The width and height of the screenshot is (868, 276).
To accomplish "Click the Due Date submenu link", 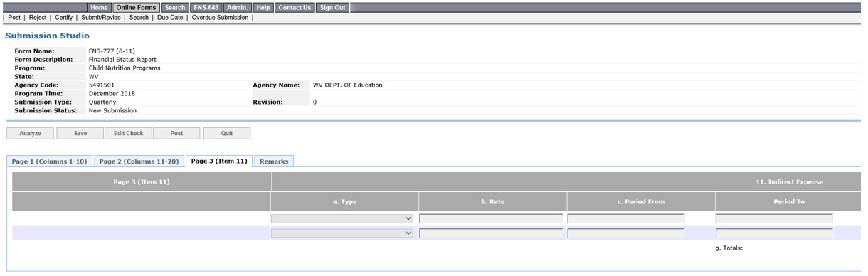I will pos(170,18).
